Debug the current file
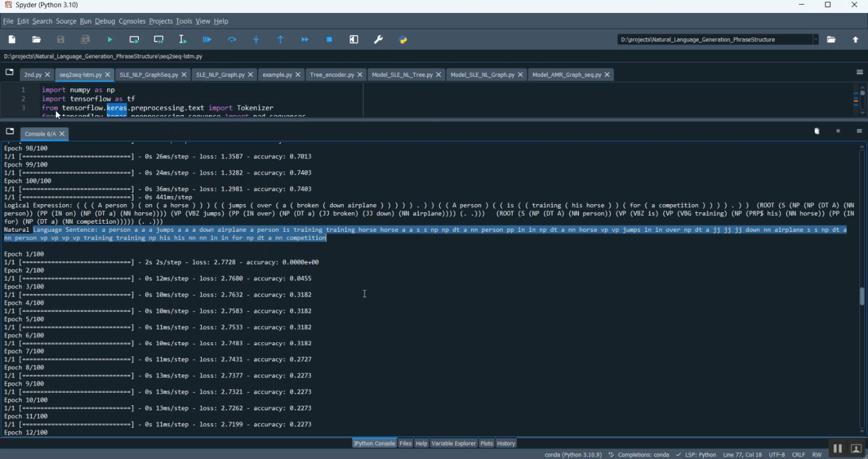This screenshot has width=868, height=459. (x=207, y=39)
